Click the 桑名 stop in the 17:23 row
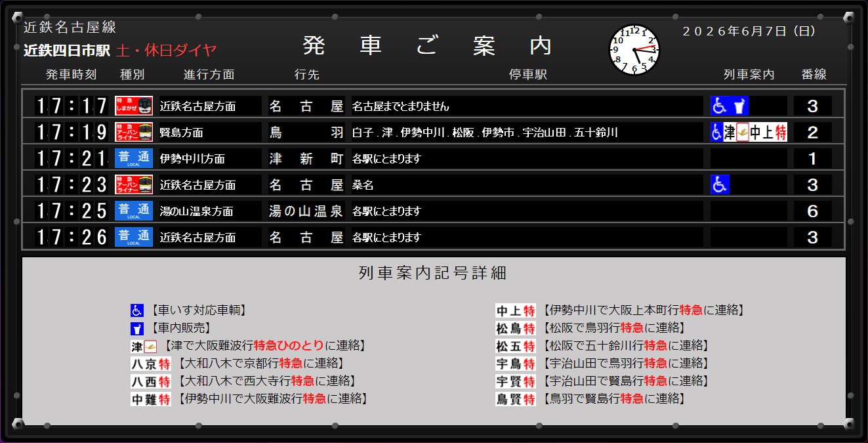Image resolution: width=868 pixels, height=443 pixels. click(363, 185)
